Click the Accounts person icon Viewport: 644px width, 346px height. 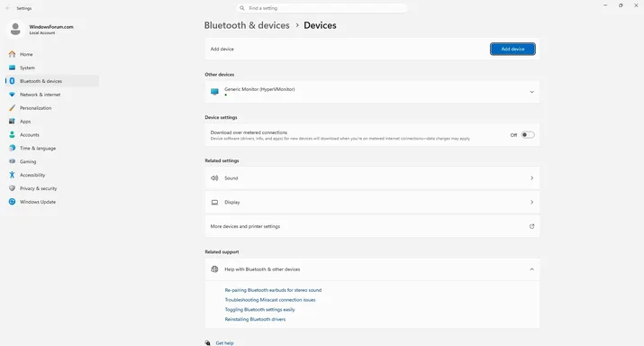pyautogui.click(x=12, y=135)
